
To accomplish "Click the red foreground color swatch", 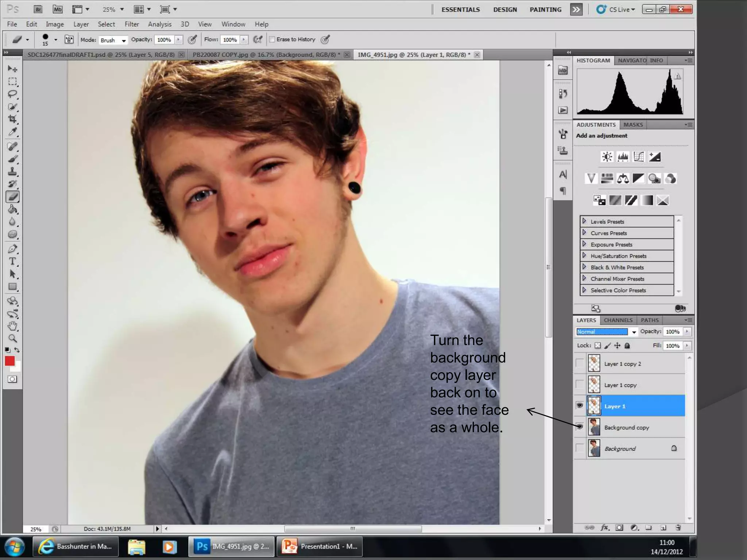I will [9, 361].
